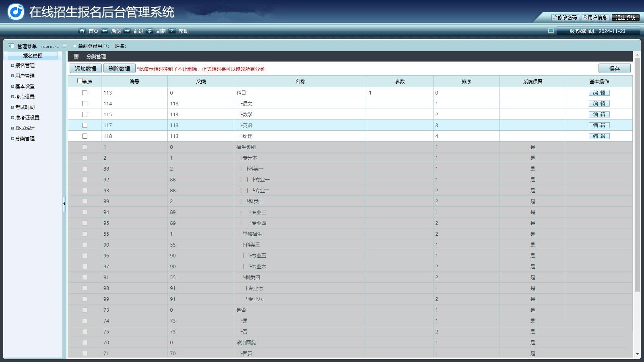The image size is (644, 362).
Task: Expand 基本设置 in the sidebar
Action: [25, 86]
